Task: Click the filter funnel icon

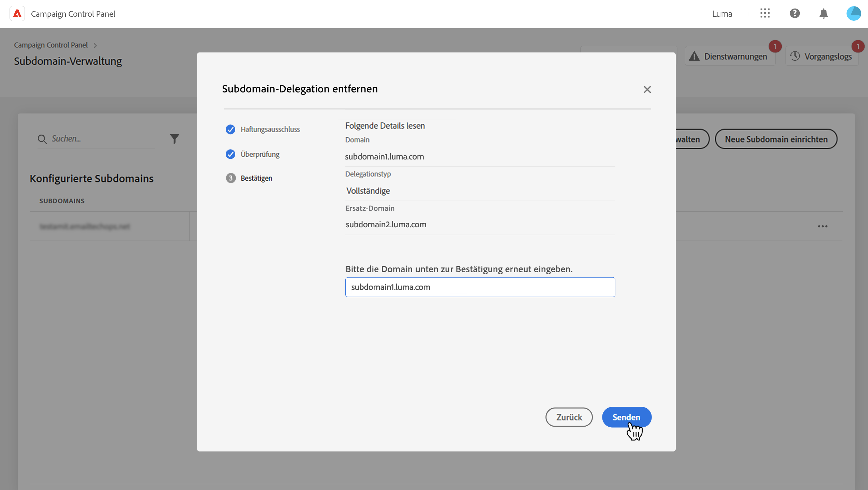Action: 174,139
